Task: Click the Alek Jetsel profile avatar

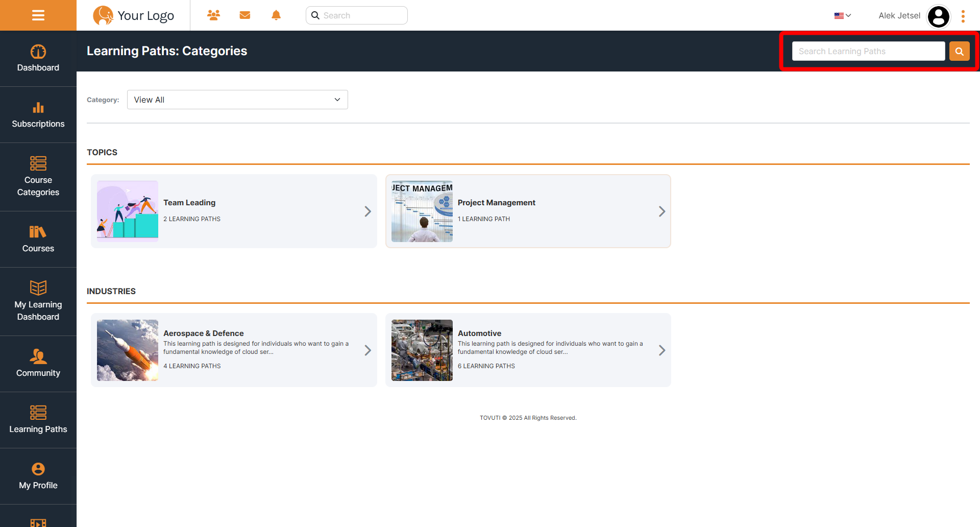Action: tap(938, 16)
